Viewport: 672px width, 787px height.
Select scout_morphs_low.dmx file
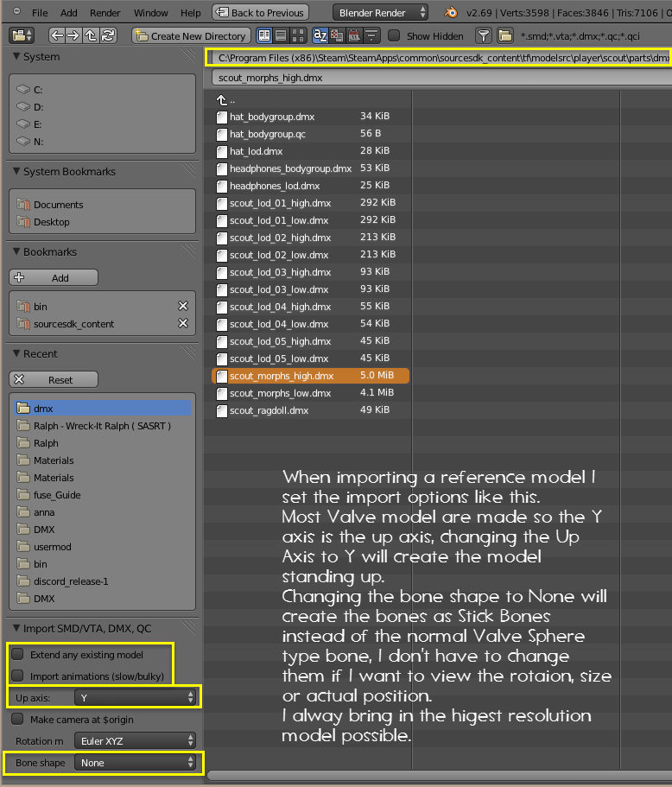pyautogui.click(x=310, y=393)
